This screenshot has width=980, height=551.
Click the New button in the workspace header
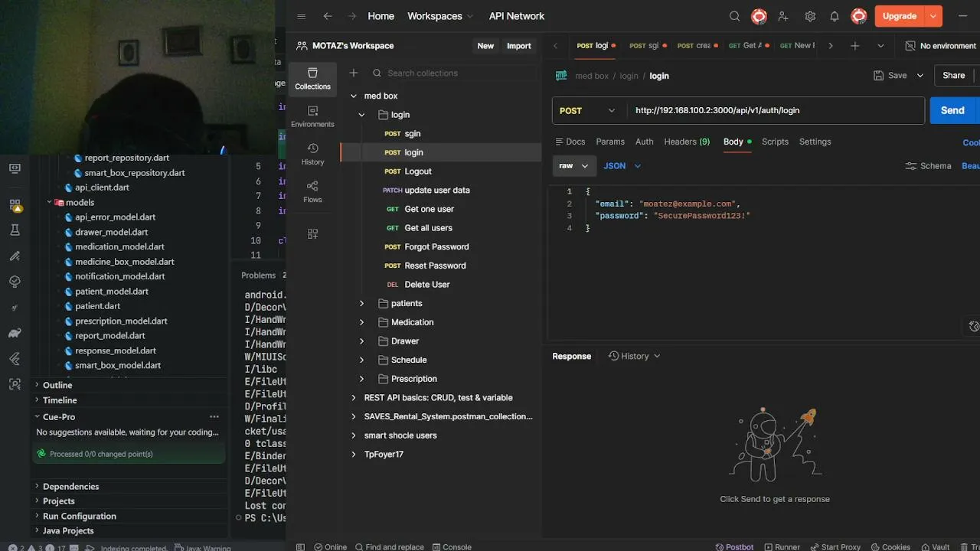pyautogui.click(x=485, y=46)
